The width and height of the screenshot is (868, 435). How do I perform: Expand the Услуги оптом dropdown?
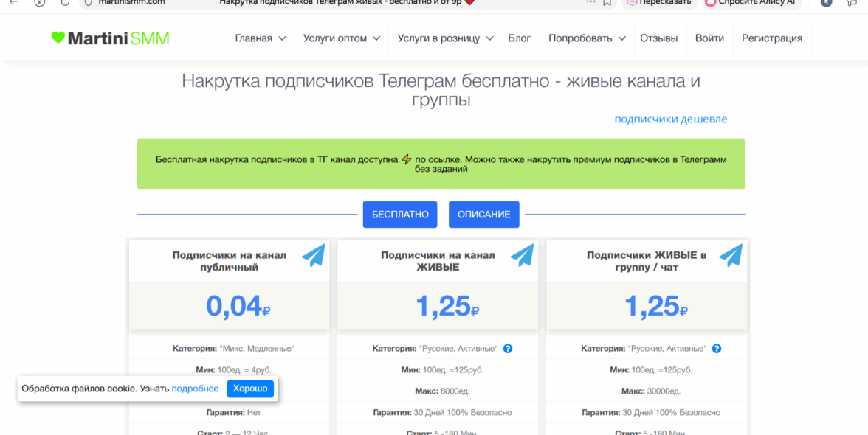pos(342,38)
